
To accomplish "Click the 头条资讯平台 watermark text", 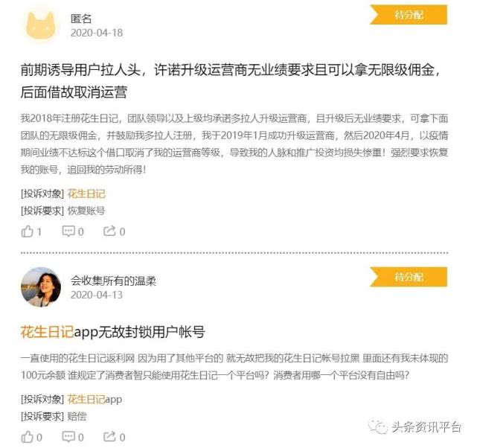I will [426, 427].
